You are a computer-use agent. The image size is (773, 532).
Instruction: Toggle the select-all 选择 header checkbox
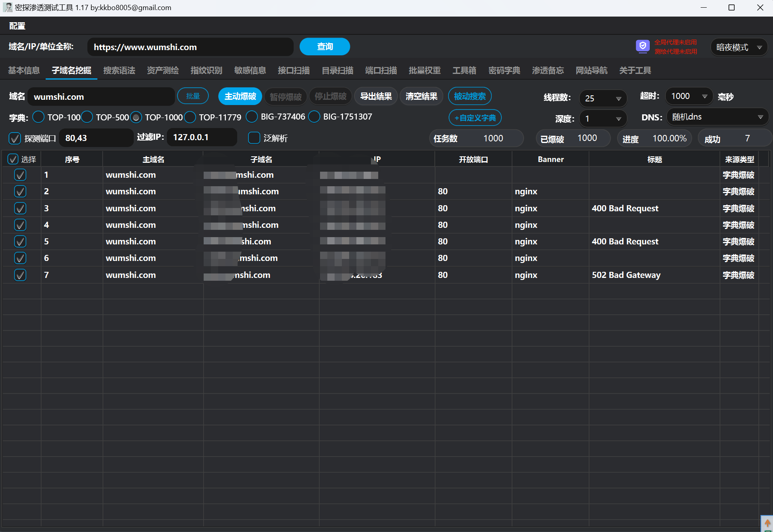coord(13,159)
